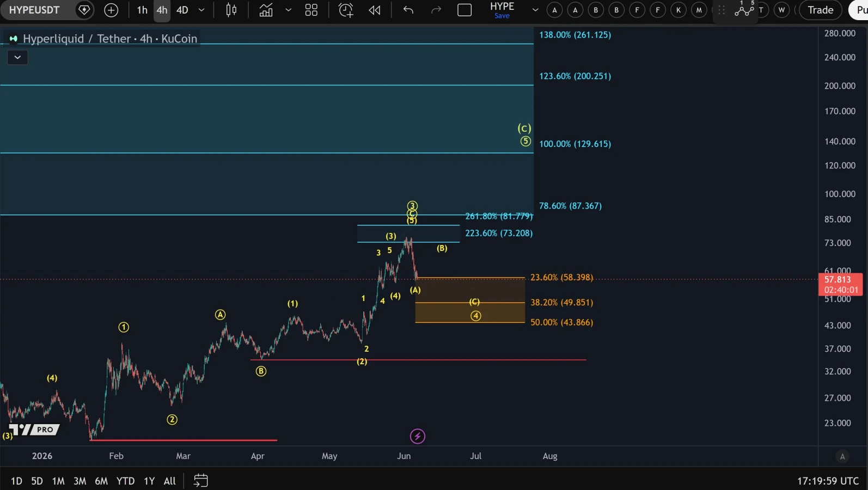Screen dimensions: 868x490
Task: Expand the chart legend chevron
Action: click(17, 57)
